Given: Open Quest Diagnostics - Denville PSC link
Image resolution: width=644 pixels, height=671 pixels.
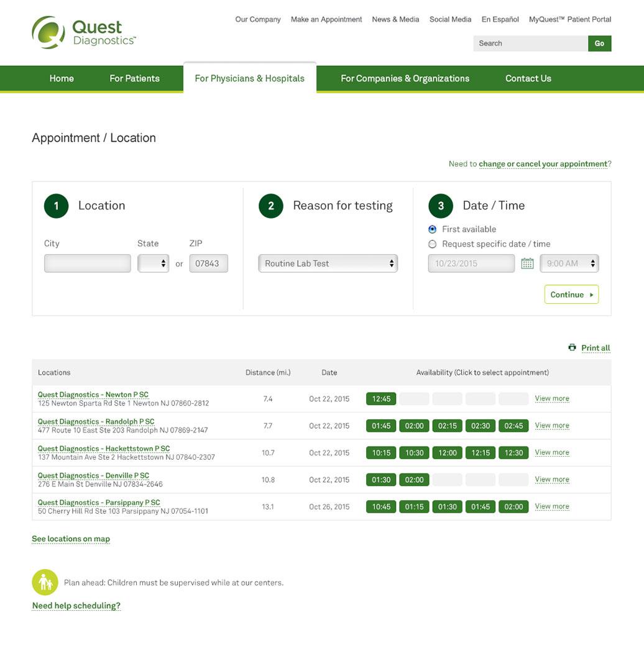Looking at the screenshot, I should [x=93, y=475].
